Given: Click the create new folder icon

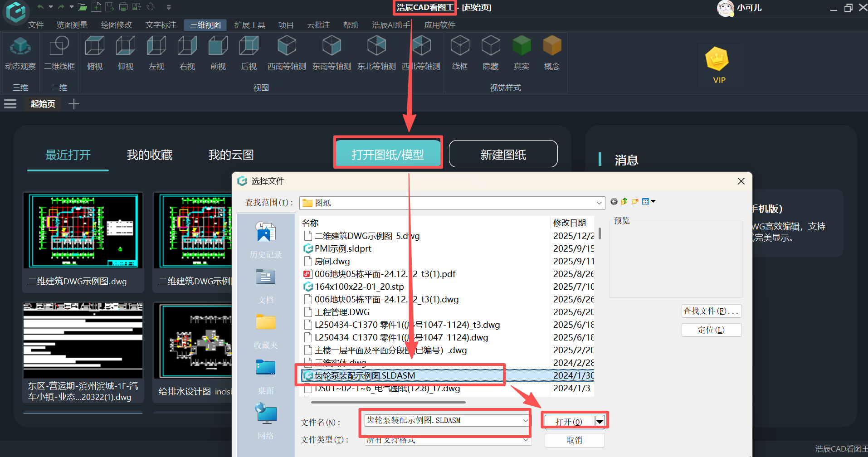Looking at the screenshot, I should [x=635, y=201].
